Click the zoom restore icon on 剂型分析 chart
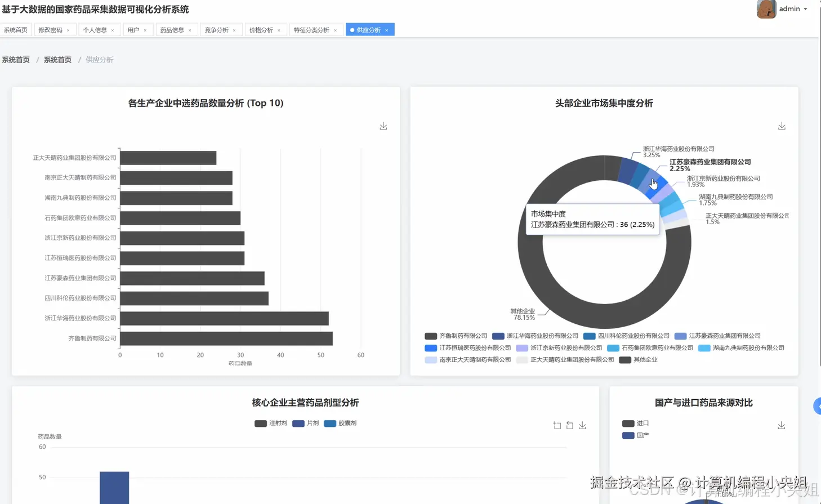 [569, 425]
